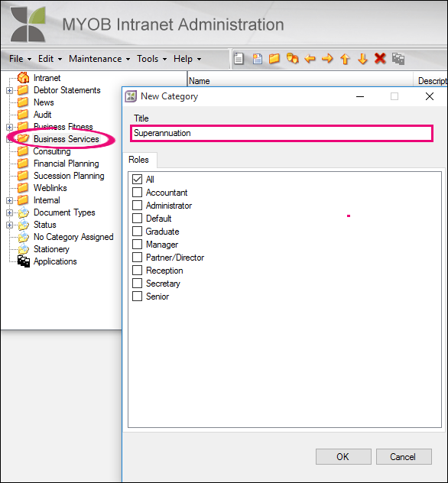Check the Default role checkbox

(137, 218)
